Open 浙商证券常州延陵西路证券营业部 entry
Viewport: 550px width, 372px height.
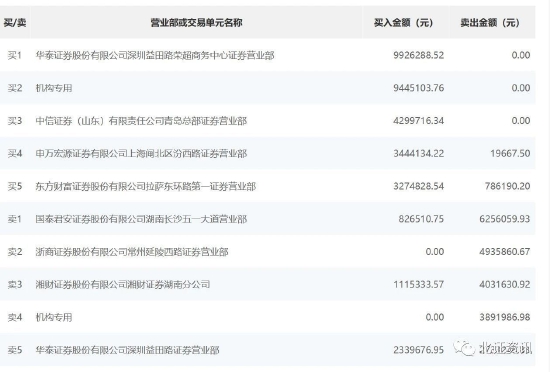pyautogui.click(x=132, y=252)
